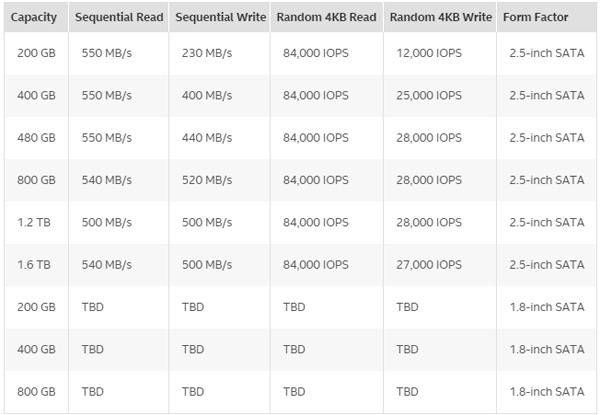
Task: Click the Capacity column header
Action: (x=35, y=18)
